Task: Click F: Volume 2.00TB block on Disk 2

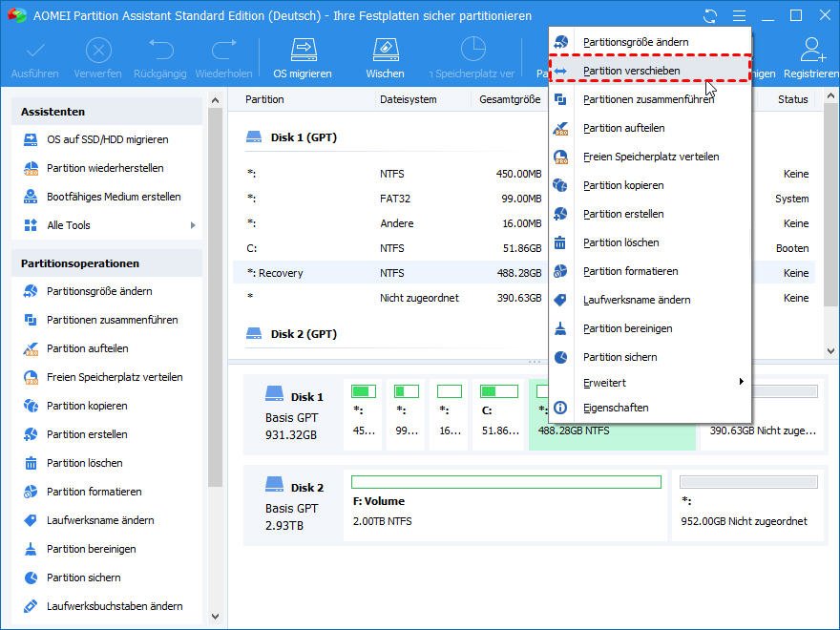Action: pyautogui.click(x=506, y=504)
